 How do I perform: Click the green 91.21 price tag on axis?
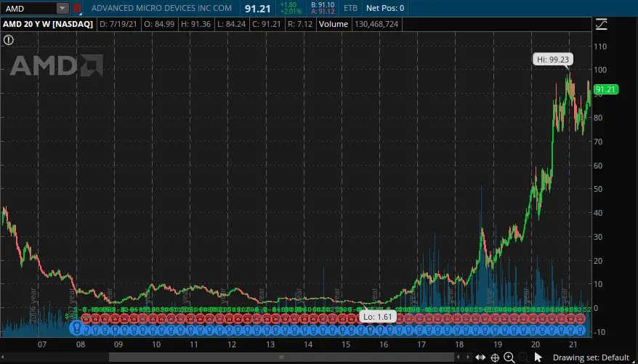[606, 89]
